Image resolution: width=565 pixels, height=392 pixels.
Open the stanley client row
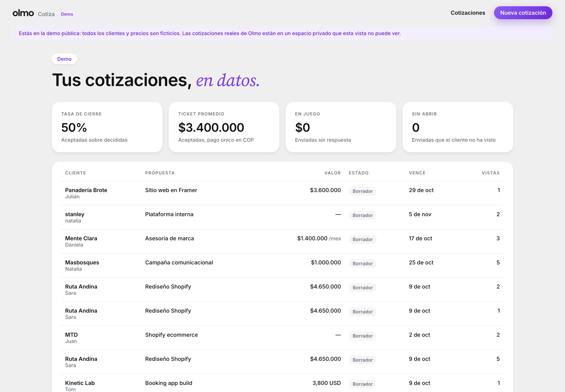(282, 217)
